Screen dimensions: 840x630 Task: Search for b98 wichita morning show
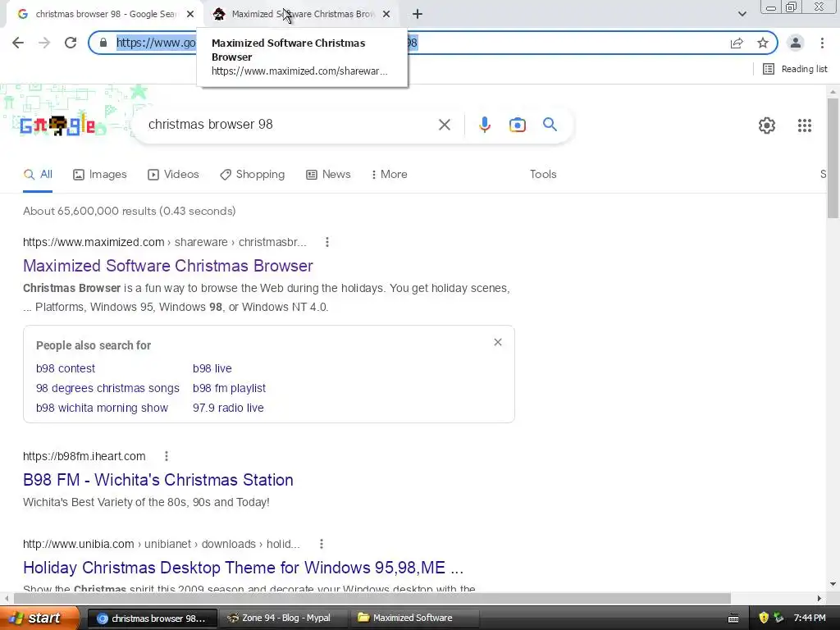coord(102,408)
